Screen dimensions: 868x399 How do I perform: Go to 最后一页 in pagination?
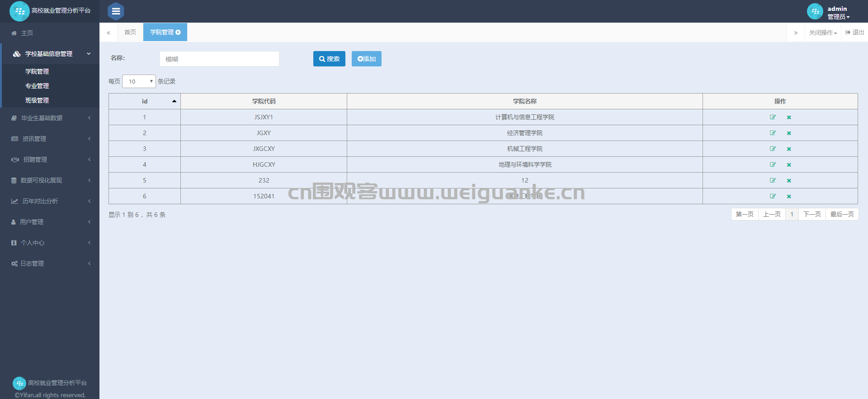coord(842,214)
